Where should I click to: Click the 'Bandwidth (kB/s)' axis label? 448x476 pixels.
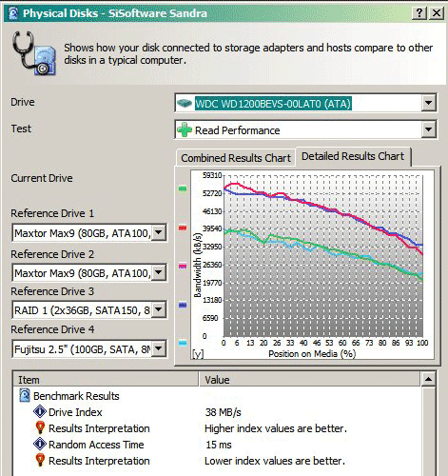coord(197,265)
